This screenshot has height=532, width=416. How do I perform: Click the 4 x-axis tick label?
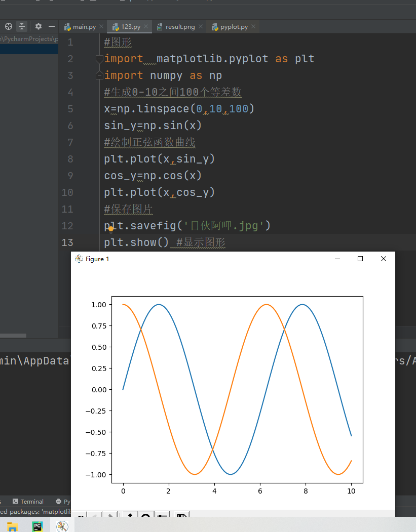tap(214, 491)
